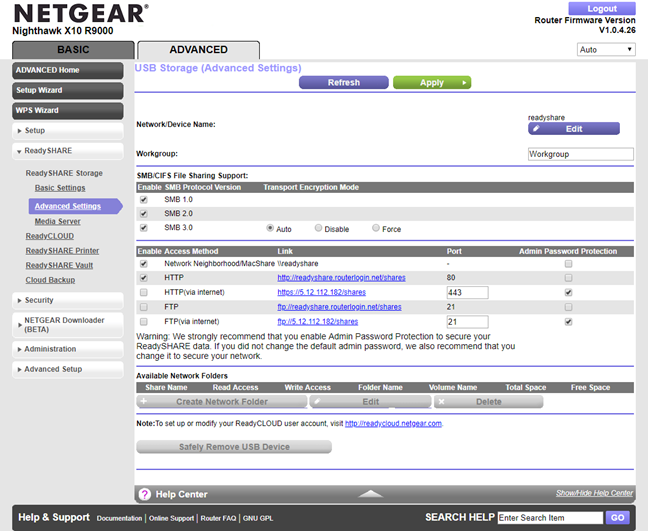Toggle password protection for FTP(via internet)

(x=568, y=322)
